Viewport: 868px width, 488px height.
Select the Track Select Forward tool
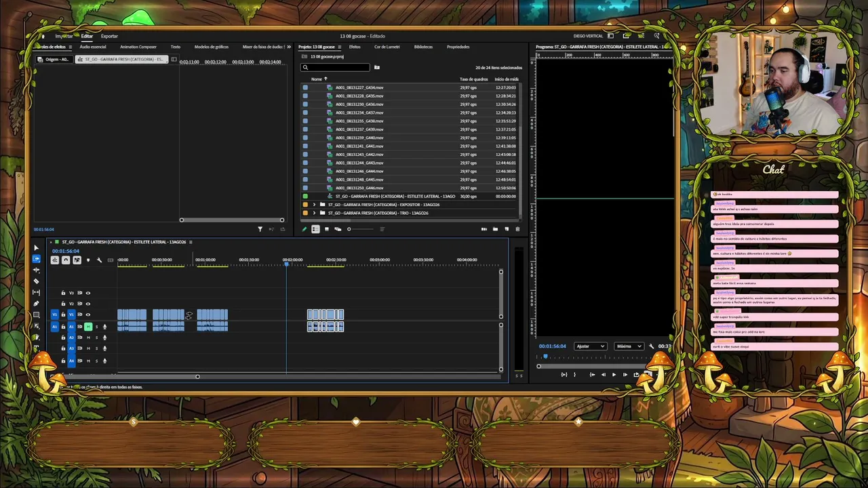[36, 259]
